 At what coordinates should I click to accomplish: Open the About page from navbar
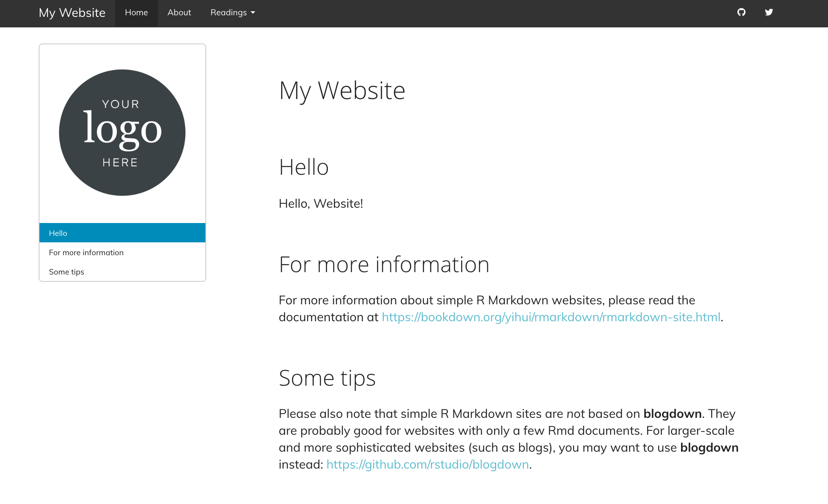pos(179,13)
